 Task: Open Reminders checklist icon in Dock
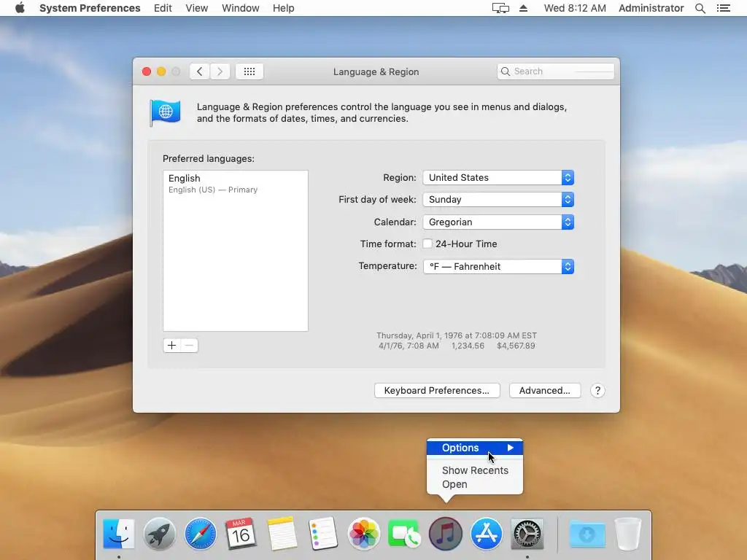pyautogui.click(x=323, y=534)
